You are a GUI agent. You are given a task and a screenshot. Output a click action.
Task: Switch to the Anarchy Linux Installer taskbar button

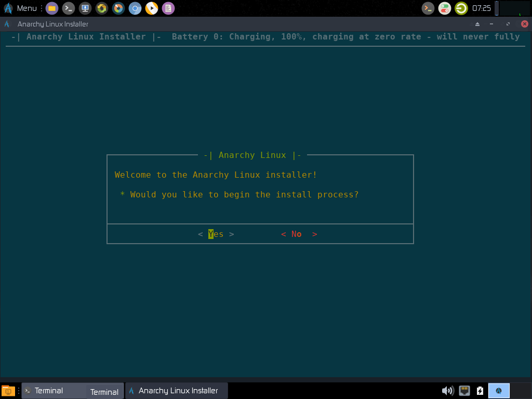pyautogui.click(x=177, y=391)
